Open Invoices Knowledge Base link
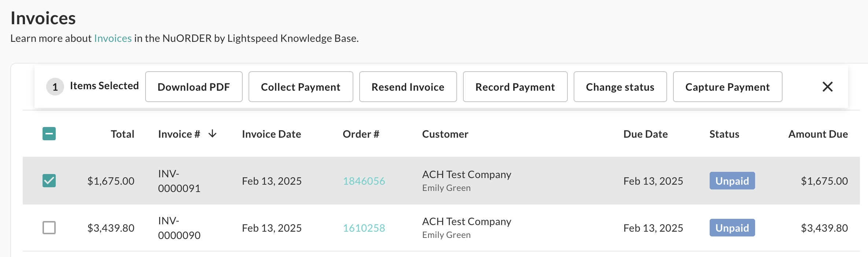 coord(113,38)
